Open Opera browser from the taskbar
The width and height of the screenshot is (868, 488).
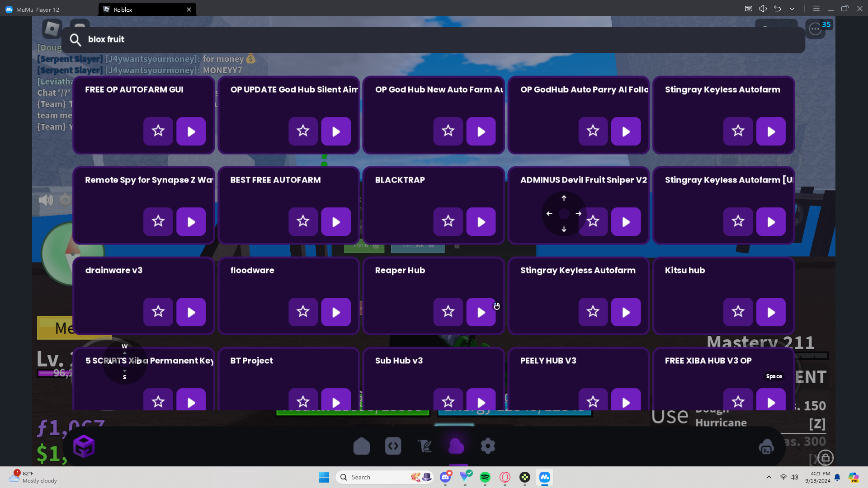(x=505, y=477)
